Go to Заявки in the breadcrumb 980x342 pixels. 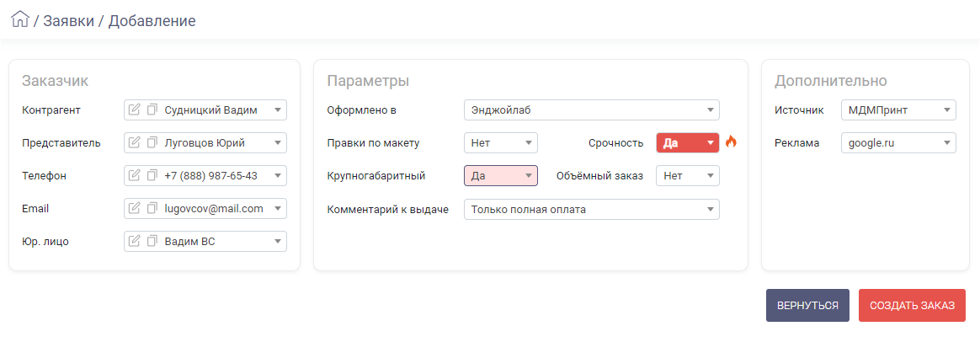point(69,20)
